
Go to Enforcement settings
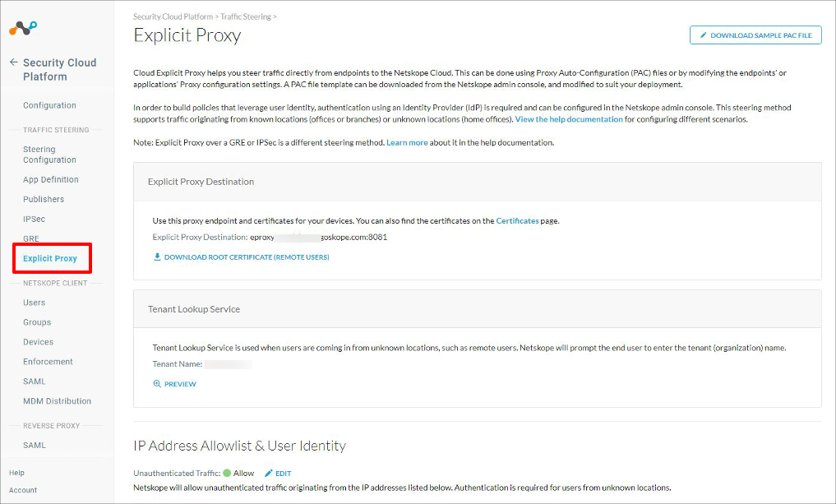tap(48, 362)
